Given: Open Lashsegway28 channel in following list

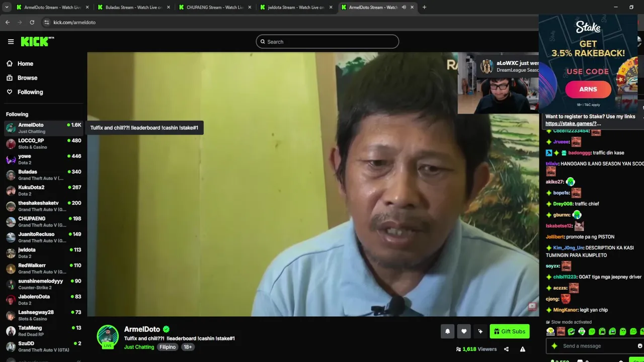Looking at the screenshot, I should coord(43,315).
